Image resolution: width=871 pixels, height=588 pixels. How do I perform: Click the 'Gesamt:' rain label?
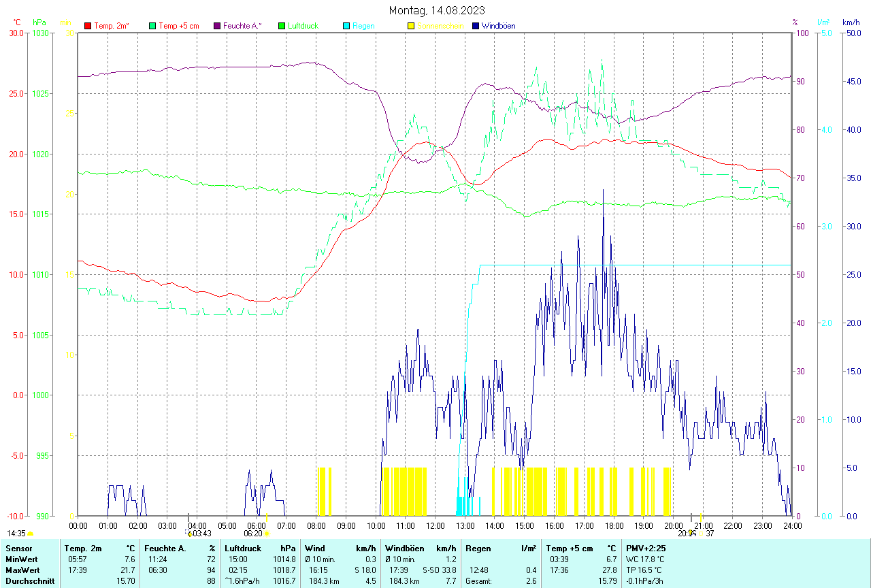click(x=478, y=581)
